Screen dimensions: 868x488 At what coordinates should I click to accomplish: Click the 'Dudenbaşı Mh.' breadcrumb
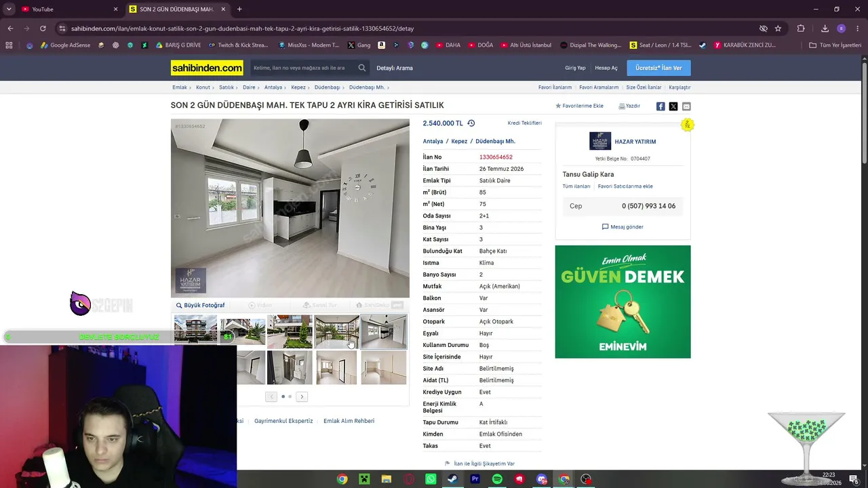tap(367, 87)
